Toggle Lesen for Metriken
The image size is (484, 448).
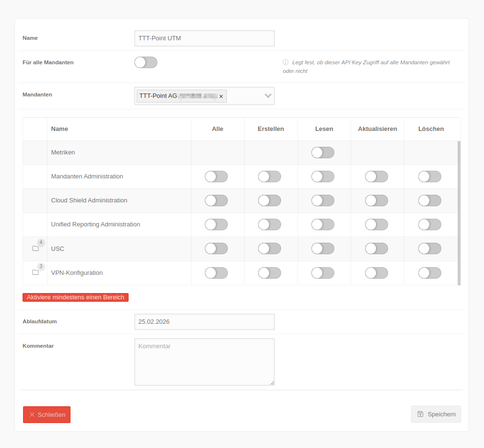click(x=323, y=153)
